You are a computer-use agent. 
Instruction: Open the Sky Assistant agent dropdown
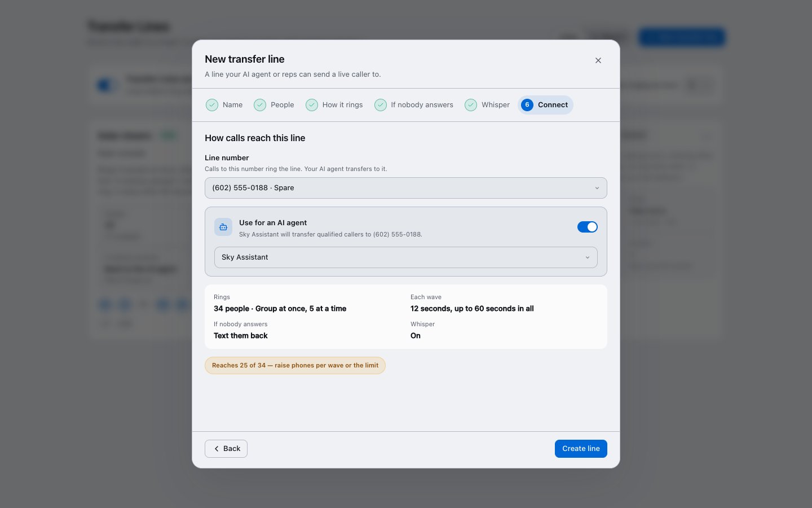406,257
